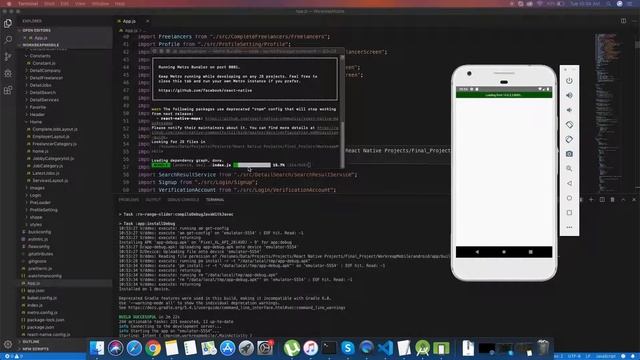Collapse the Home folder
Screen dimensions: 640x360
pyautogui.click(x=36, y=122)
